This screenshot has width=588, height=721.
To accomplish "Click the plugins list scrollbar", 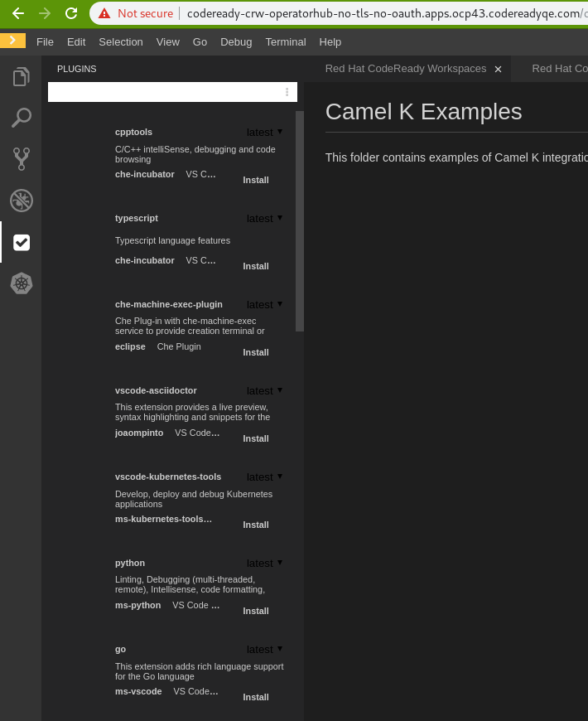I will (300, 220).
